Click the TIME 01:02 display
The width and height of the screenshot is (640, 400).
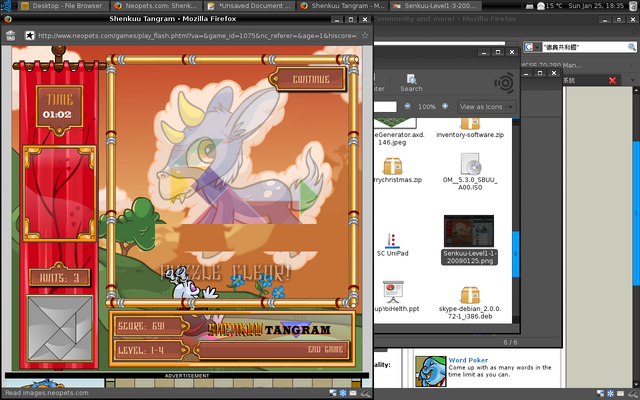pyautogui.click(x=59, y=108)
